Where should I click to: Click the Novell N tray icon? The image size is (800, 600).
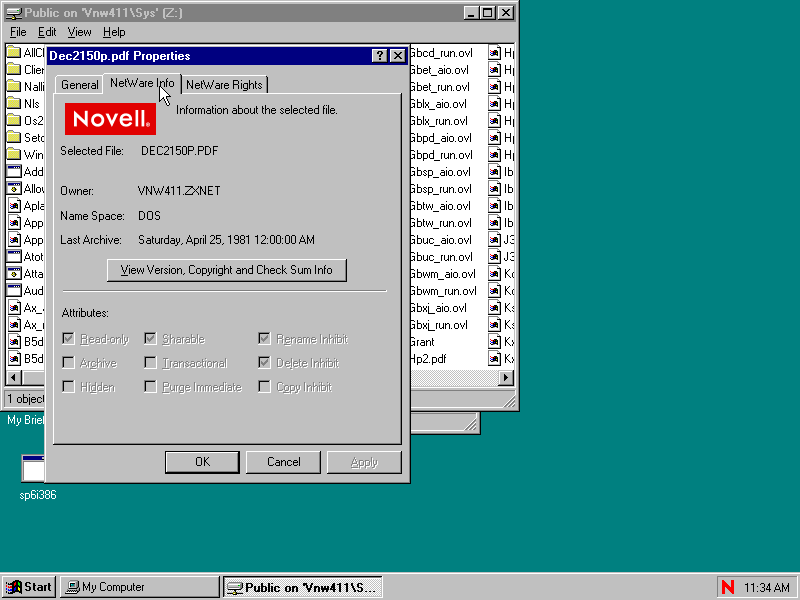[x=728, y=587]
